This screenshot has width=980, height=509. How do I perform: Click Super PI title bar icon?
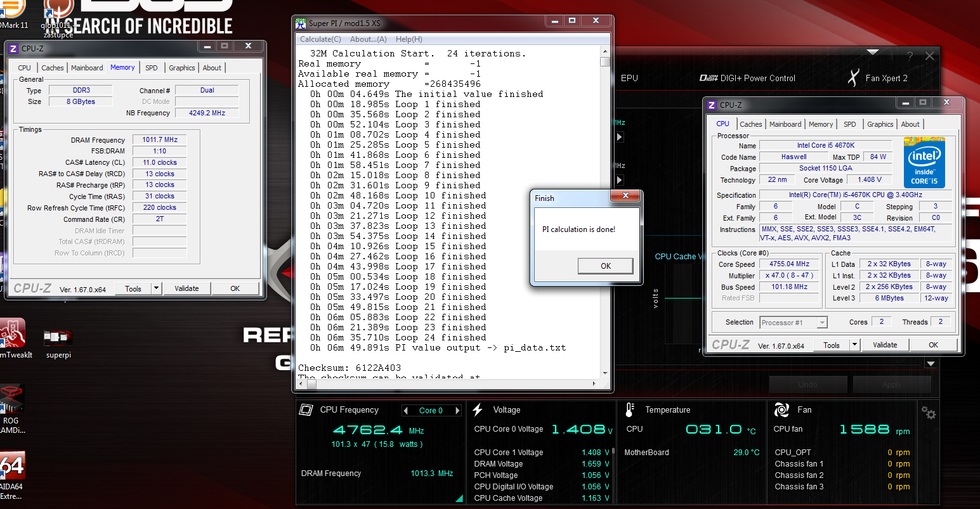coord(301,23)
